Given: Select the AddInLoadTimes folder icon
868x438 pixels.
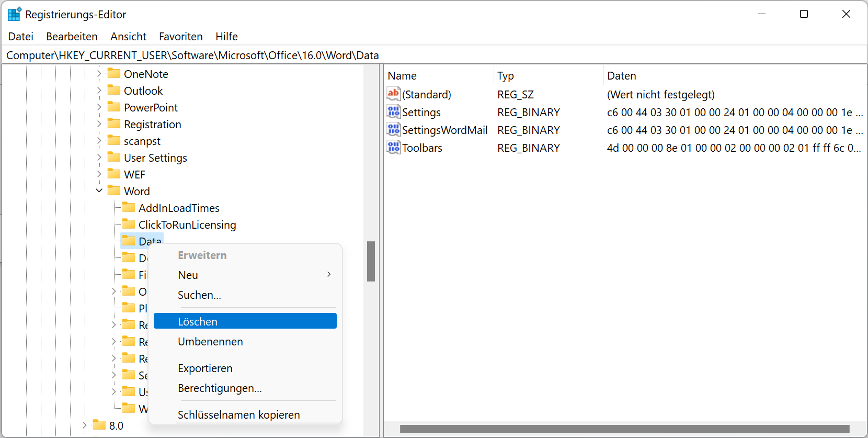Looking at the screenshot, I should 129,207.
